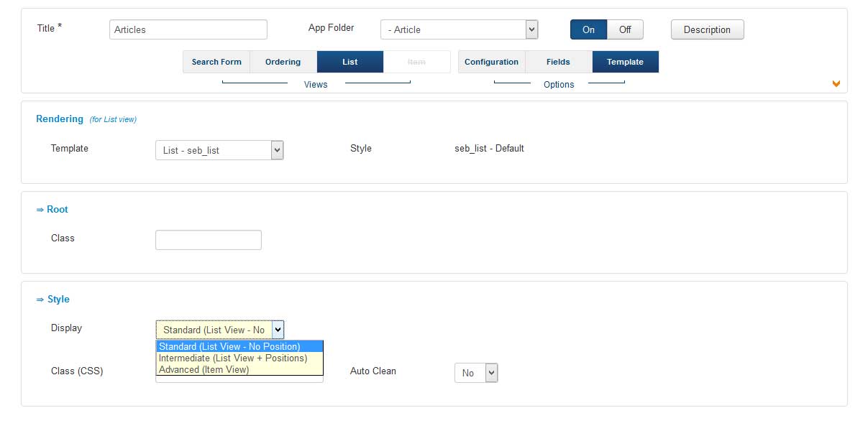
Task: Click the Style section heading
Action: tap(52, 299)
